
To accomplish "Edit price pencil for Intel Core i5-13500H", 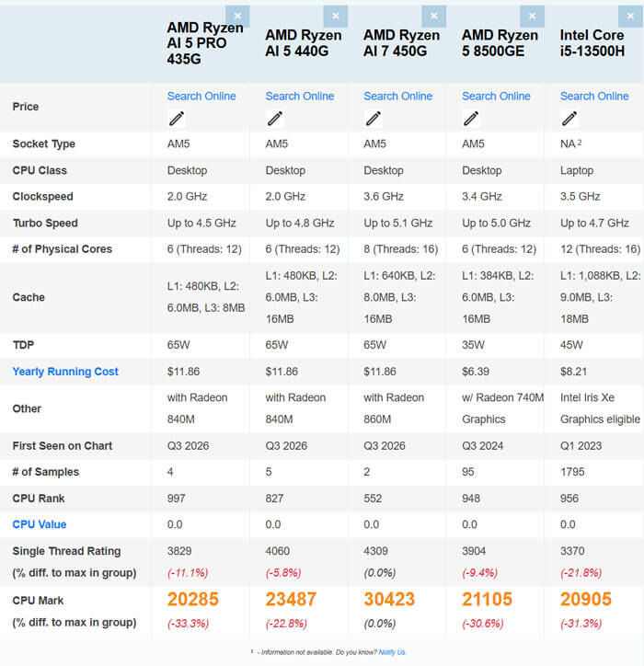I will [569, 119].
